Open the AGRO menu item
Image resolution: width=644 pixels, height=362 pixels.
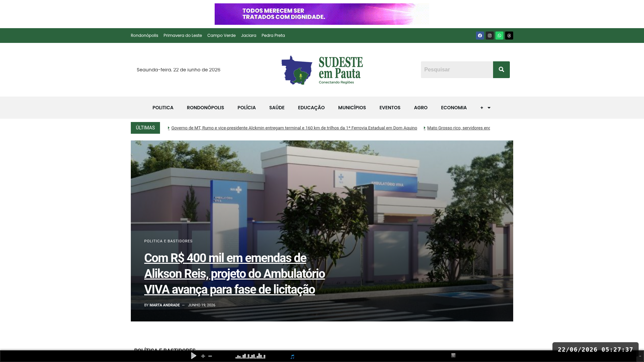(x=421, y=108)
